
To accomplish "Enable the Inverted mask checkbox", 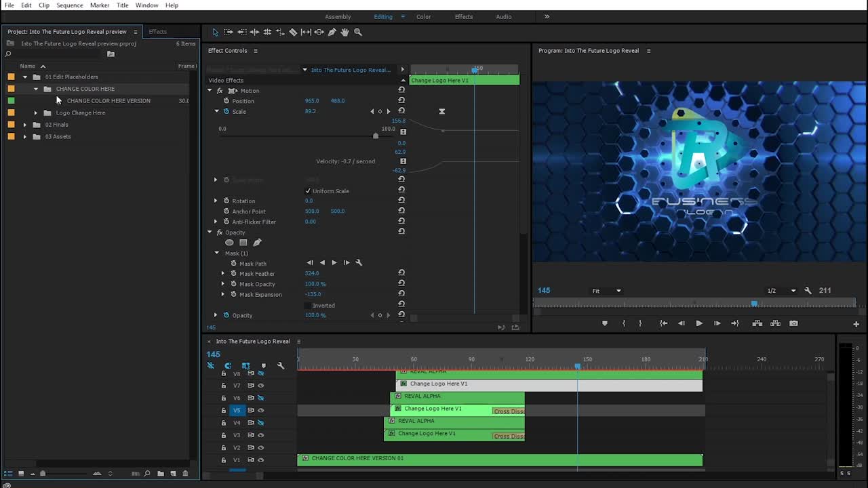I will pos(308,306).
